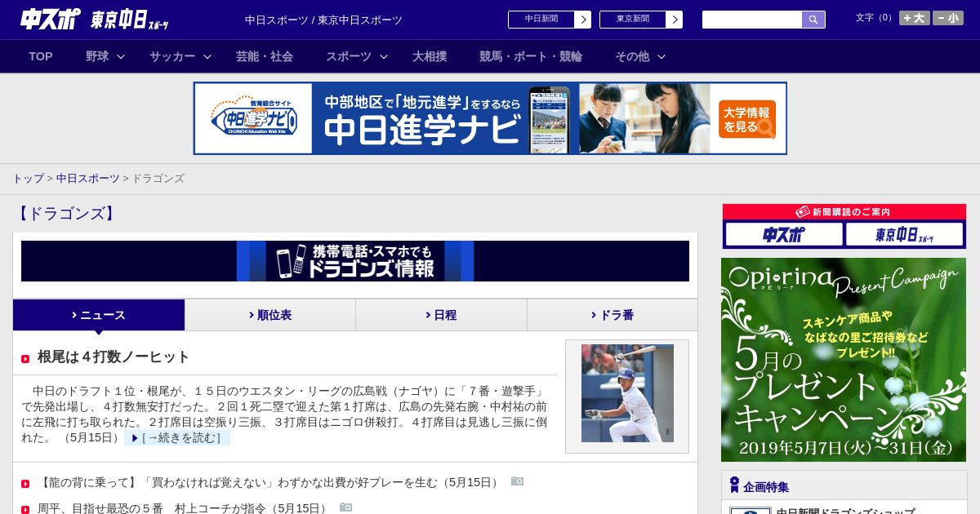This screenshot has height=514, width=980.
Task: Switch to the 順位表 tab
Action: (270, 315)
